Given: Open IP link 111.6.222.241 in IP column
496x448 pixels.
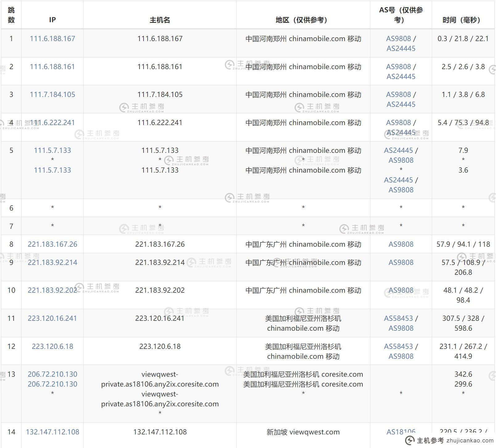Looking at the screenshot, I should pyautogui.click(x=52, y=123).
